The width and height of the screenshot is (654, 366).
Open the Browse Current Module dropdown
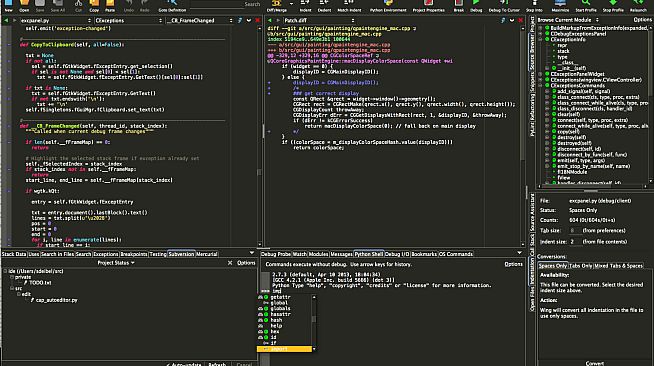click(568, 20)
